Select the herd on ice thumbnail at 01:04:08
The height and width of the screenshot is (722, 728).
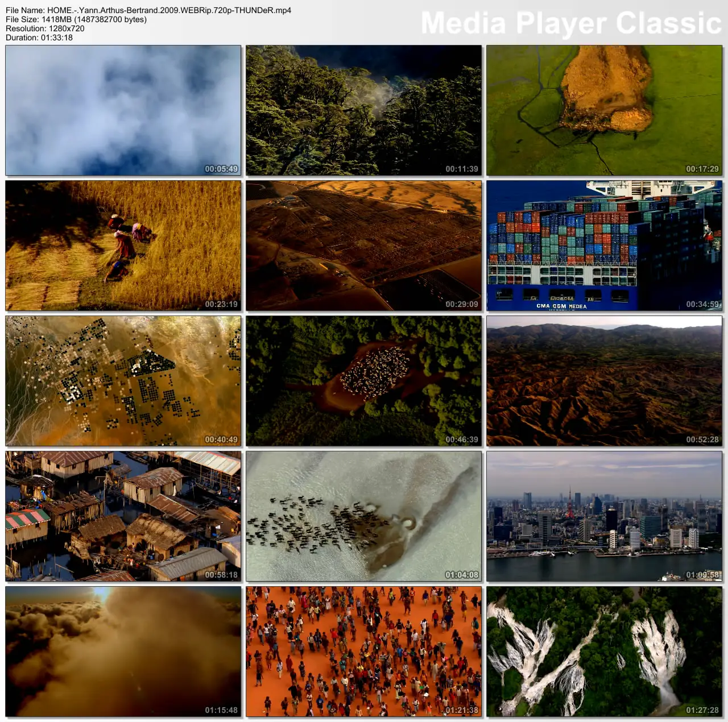pos(364,516)
